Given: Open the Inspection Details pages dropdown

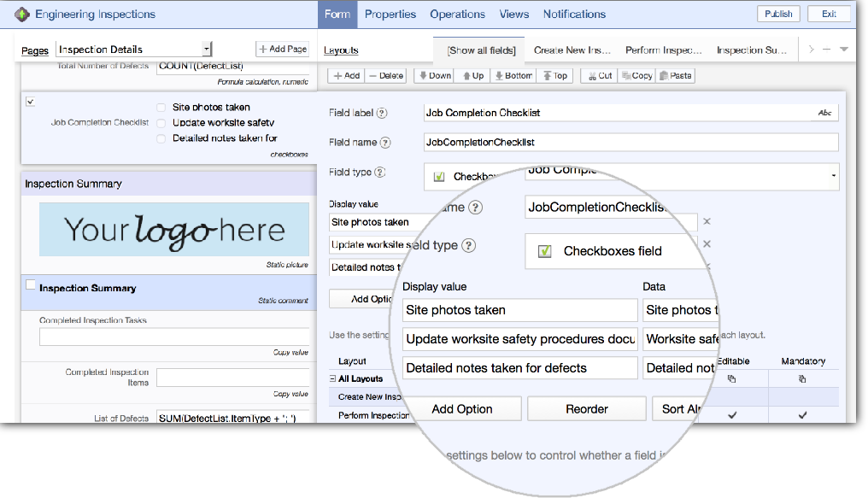Looking at the screenshot, I should (x=134, y=50).
